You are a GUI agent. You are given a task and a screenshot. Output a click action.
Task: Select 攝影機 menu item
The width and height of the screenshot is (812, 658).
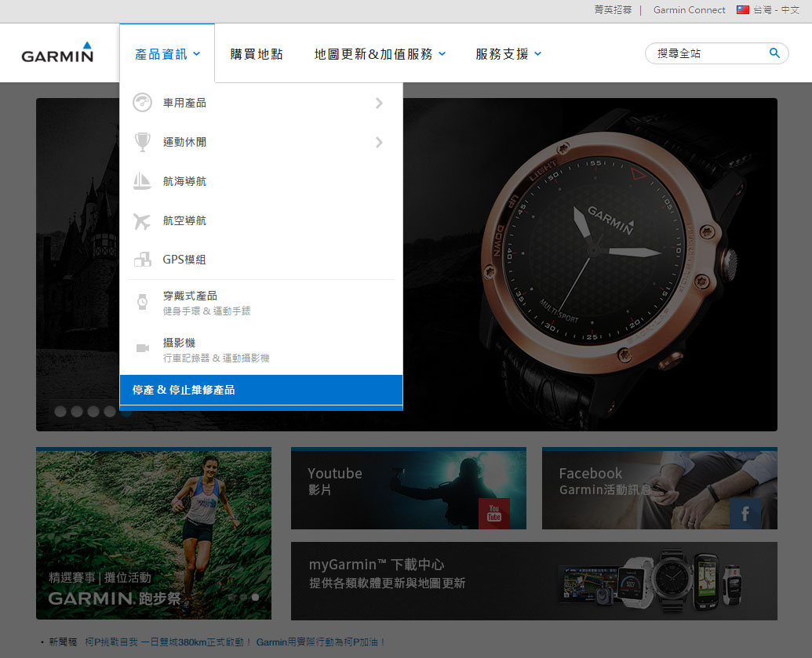pos(261,350)
